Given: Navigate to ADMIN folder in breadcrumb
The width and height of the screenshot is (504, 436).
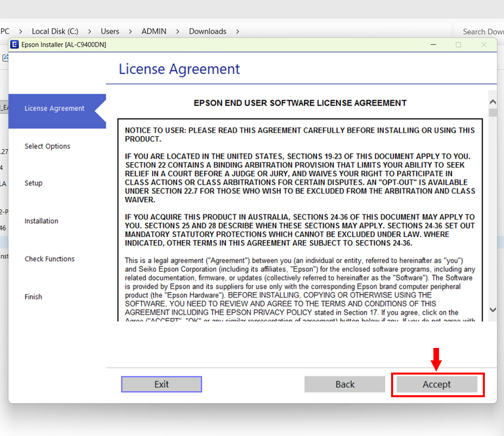Looking at the screenshot, I should pyautogui.click(x=154, y=31).
